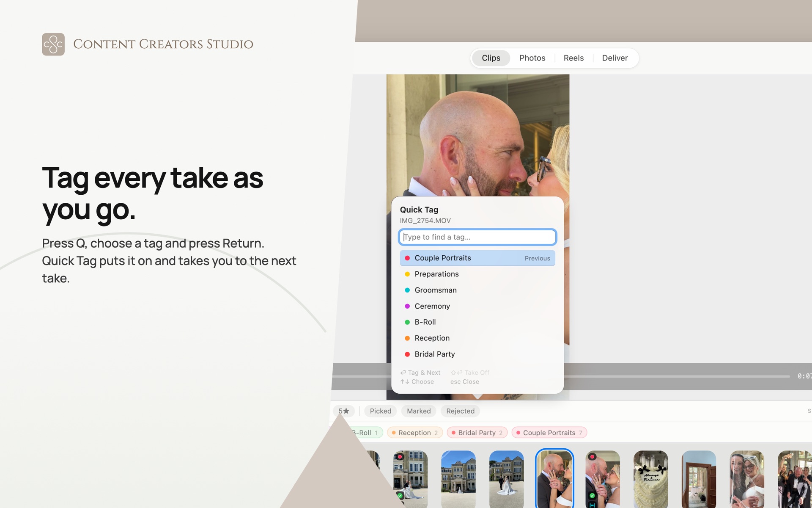Click the red tag badge on the mansion entrance thumbnail
Screen dimensions: 812x508
[x=400, y=457]
